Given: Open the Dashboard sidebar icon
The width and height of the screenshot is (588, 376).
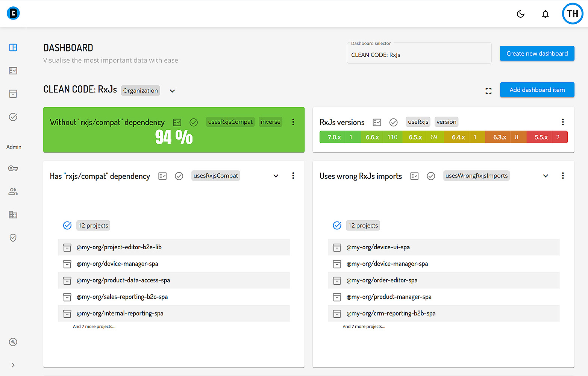Looking at the screenshot, I should point(13,47).
